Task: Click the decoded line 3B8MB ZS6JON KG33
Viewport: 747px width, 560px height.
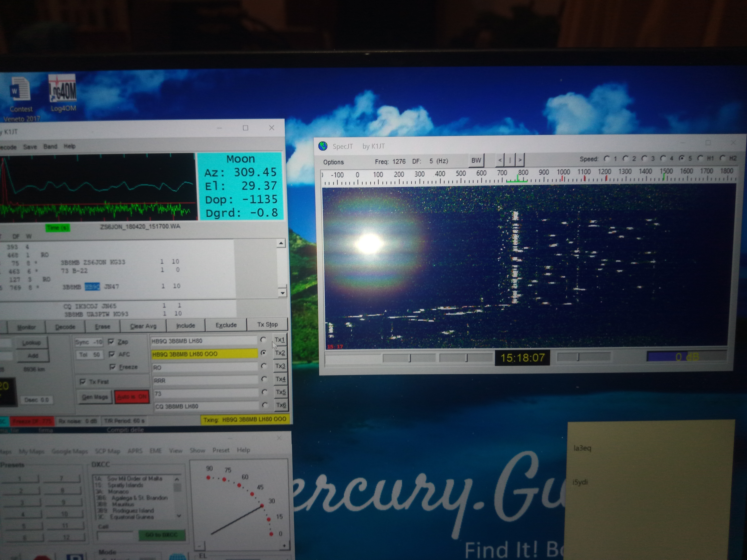Action: (x=93, y=262)
